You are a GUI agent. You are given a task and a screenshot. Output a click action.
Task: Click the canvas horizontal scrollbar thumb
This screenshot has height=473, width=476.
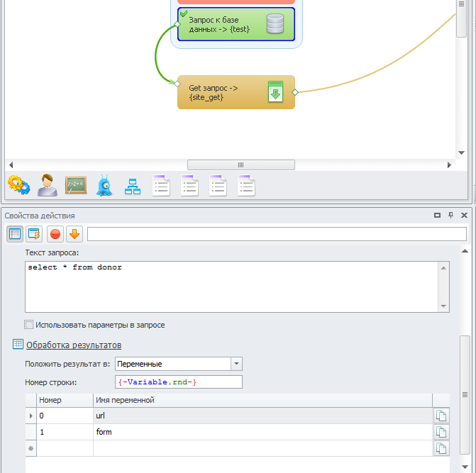point(240,165)
